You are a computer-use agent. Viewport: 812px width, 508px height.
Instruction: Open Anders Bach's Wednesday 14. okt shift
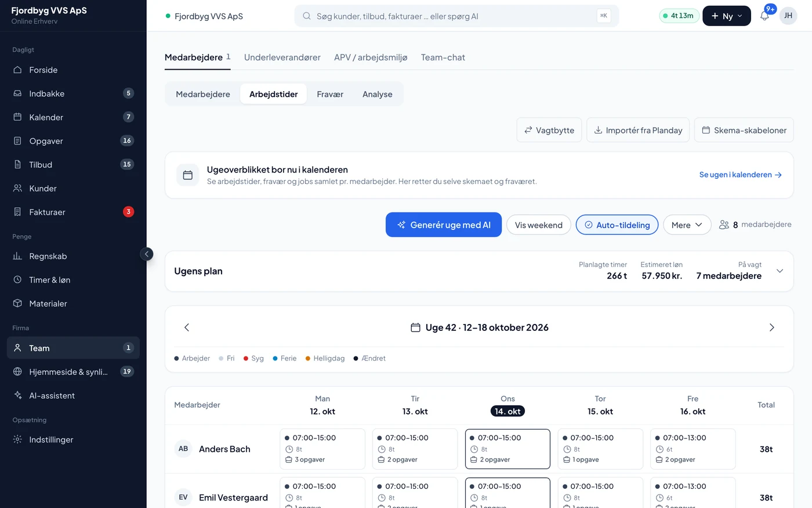pos(507,449)
